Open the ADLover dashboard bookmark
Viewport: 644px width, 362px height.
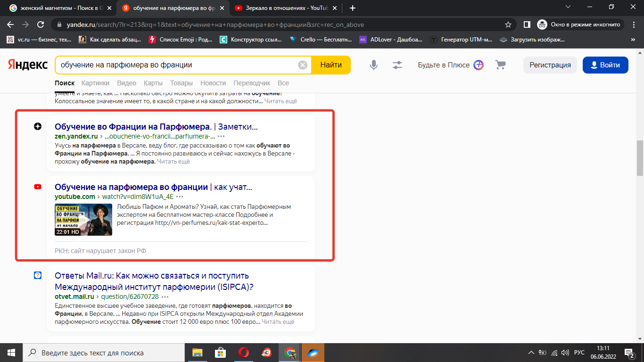coord(391,40)
